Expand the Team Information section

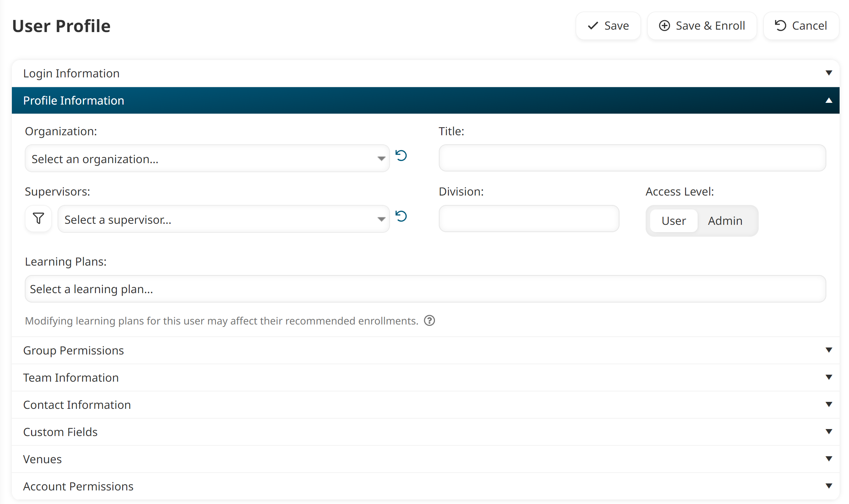pyautogui.click(x=426, y=377)
